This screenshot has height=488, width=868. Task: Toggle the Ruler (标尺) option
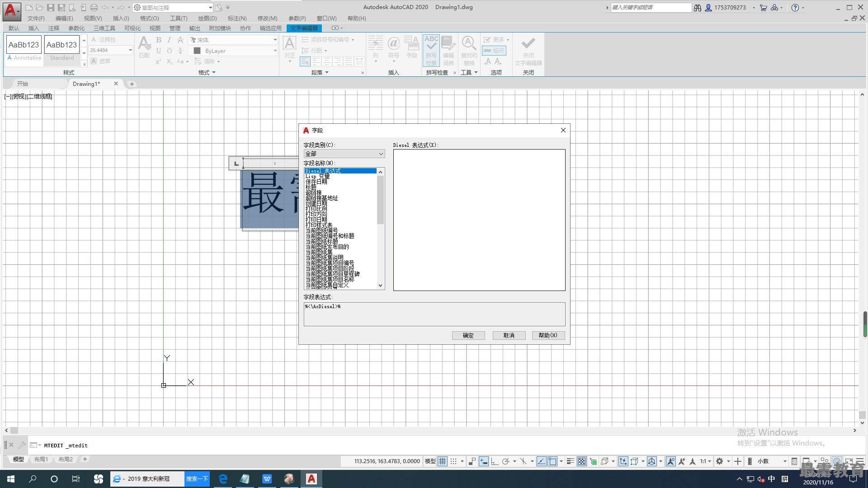coord(494,51)
